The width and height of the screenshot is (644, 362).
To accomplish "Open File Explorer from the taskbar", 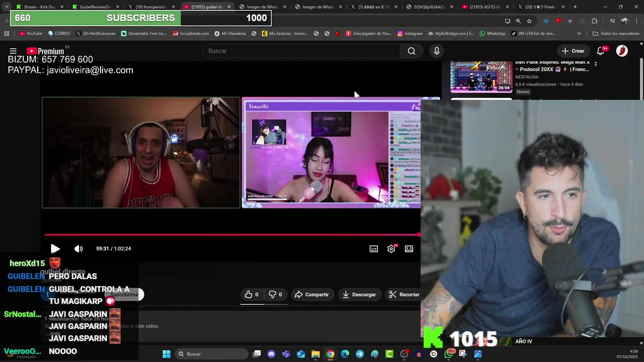I will (315, 354).
